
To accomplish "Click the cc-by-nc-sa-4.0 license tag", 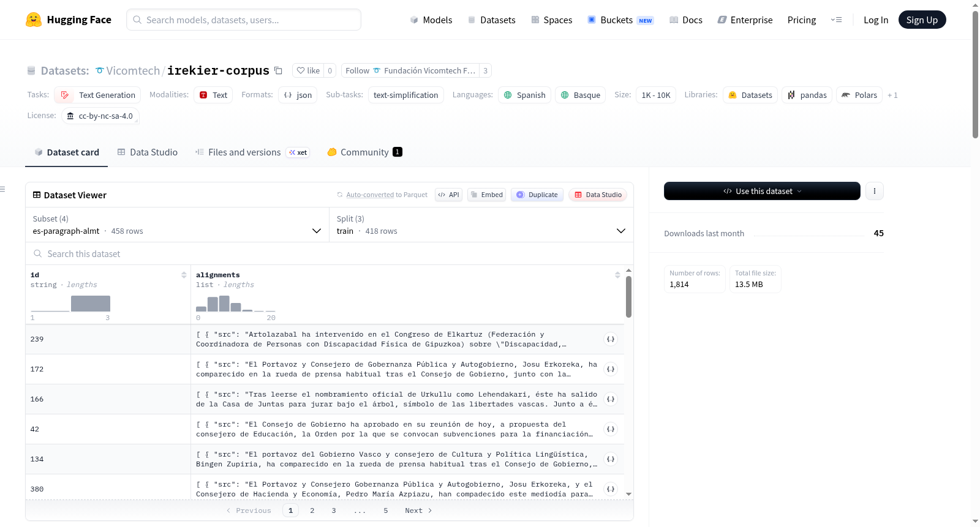I will tap(100, 116).
